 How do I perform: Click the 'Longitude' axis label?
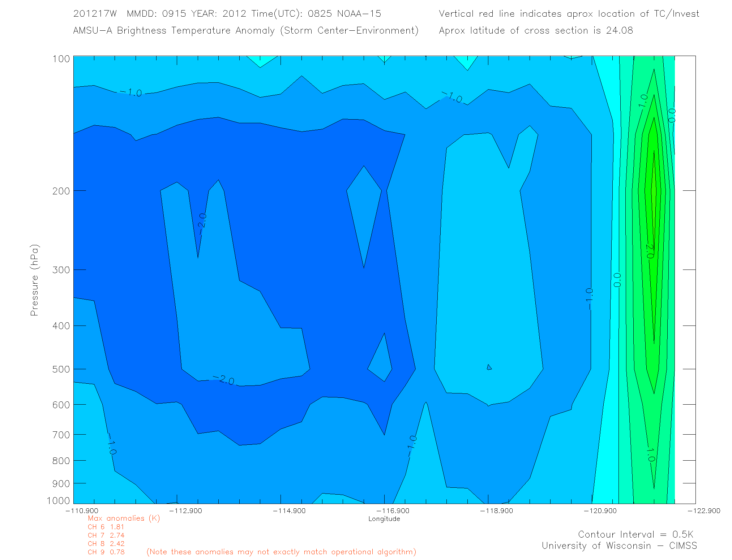(384, 519)
